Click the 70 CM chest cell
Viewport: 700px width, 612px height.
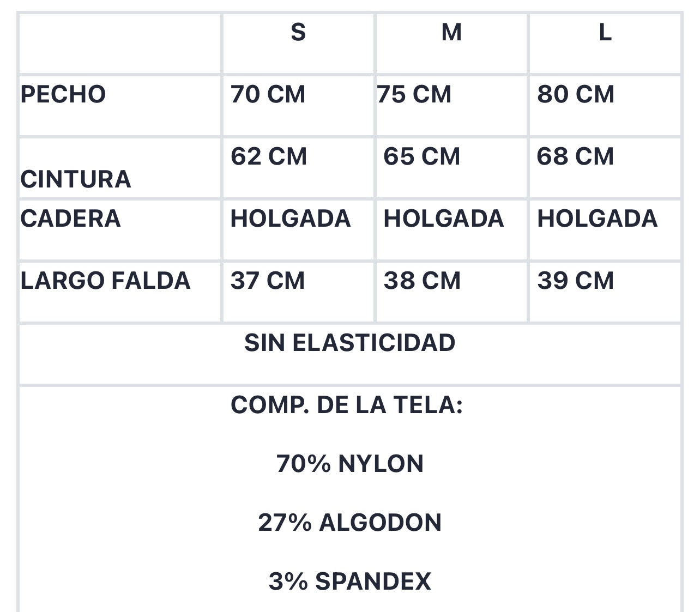pyautogui.click(x=268, y=94)
